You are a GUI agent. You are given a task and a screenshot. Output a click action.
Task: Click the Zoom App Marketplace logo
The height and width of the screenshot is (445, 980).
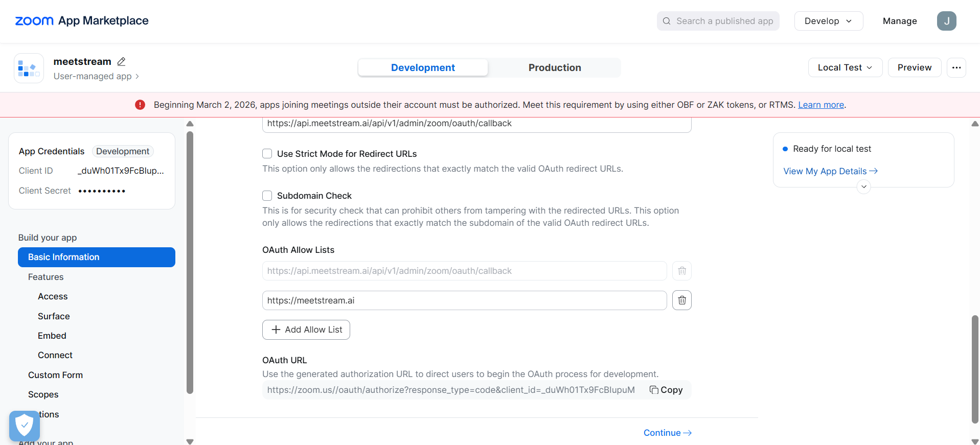82,21
